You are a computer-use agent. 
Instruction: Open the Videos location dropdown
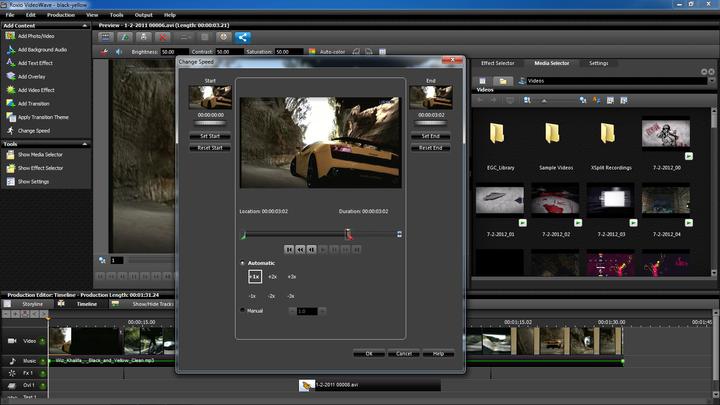coord(712,81)
